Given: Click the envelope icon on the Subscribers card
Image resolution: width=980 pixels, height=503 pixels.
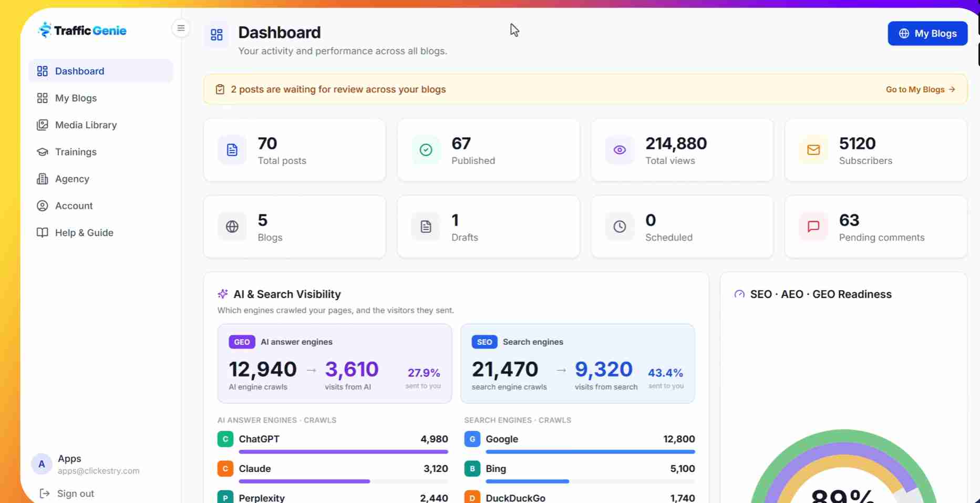Looking at the screenshot, I should (813, 150).
